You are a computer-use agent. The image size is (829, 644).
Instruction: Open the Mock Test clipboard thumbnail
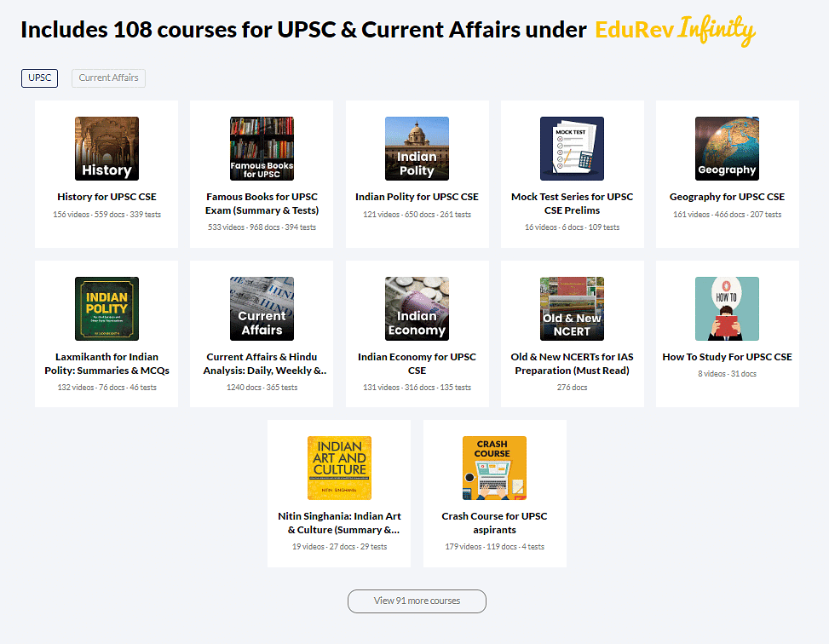[572, 148]
